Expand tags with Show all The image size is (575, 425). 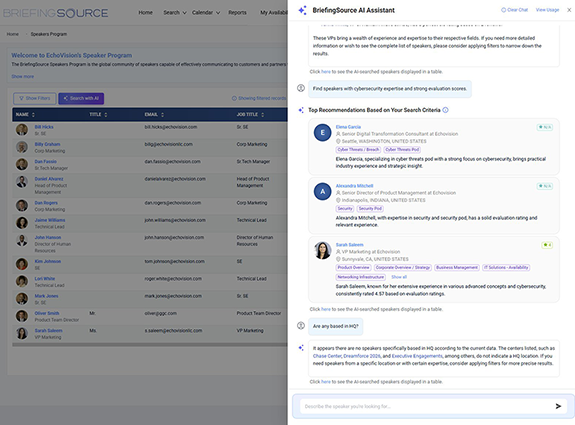(x=399, y=277)
